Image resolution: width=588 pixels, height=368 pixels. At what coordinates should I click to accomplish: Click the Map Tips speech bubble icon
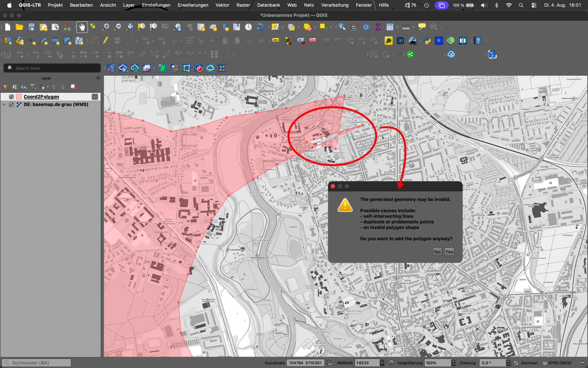click(422, 27)
